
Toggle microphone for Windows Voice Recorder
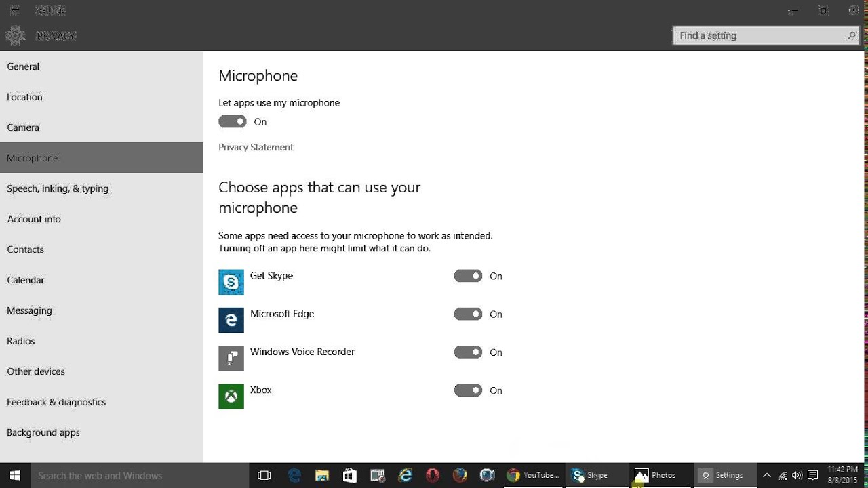[x=468, y=352]
